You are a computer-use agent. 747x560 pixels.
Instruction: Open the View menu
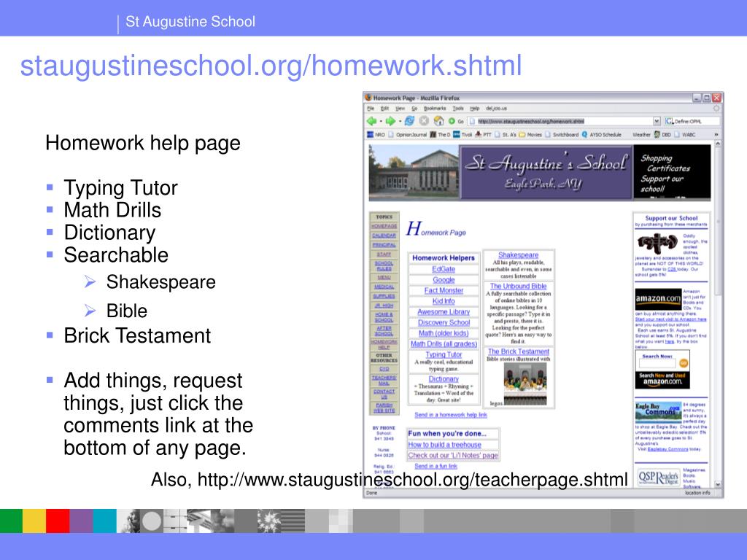click(x=400, y=108)
